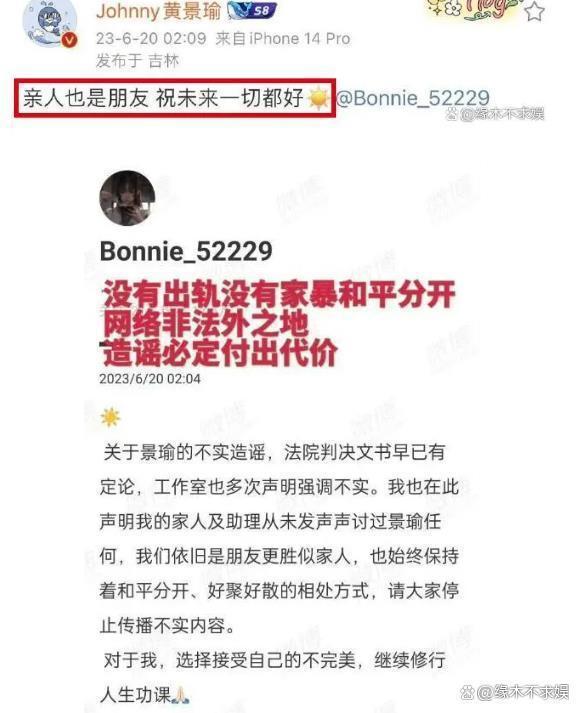Click the @Bonnie_52229 mention link
Screen dimensions: 581x713
coord(412,98)
